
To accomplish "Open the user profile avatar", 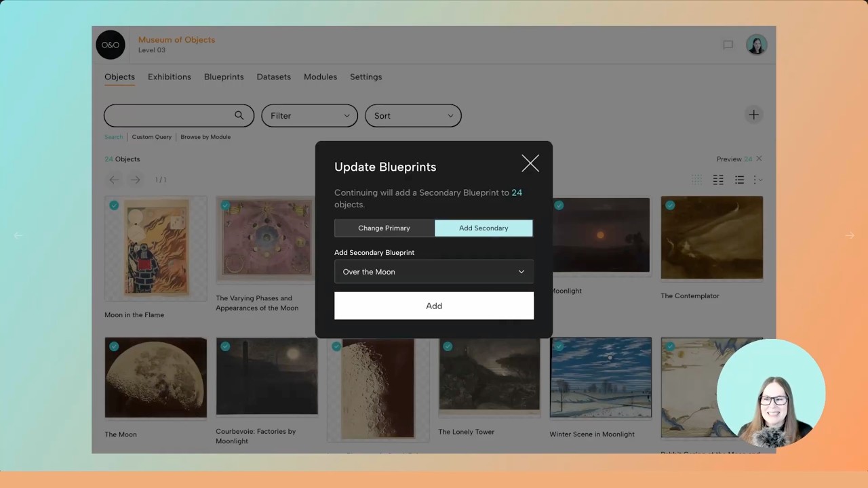I will click(x=756, y=45).
